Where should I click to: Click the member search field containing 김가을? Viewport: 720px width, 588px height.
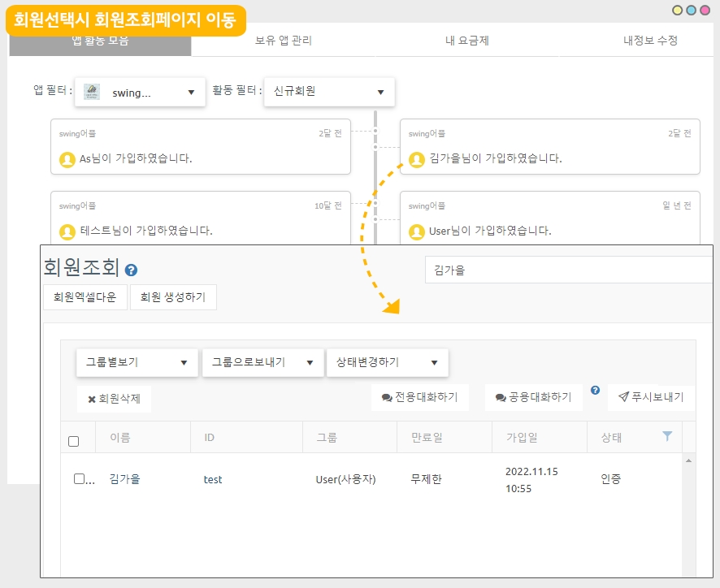pos(569,270)
